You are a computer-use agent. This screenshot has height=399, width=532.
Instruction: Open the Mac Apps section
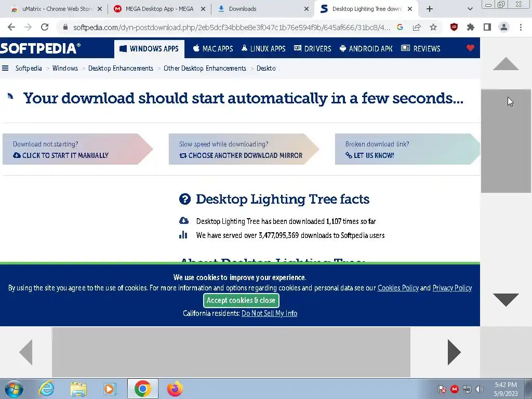(212, 48)
